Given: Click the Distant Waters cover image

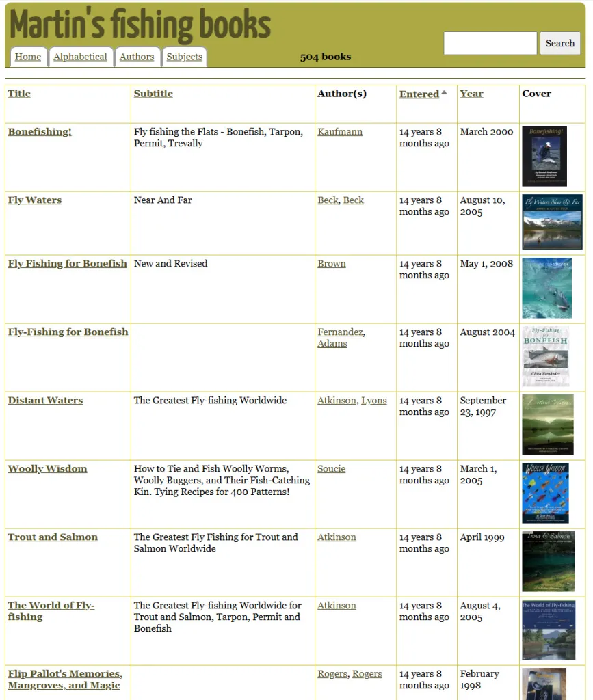Looking at the screenshot, I should click(547, 425).
